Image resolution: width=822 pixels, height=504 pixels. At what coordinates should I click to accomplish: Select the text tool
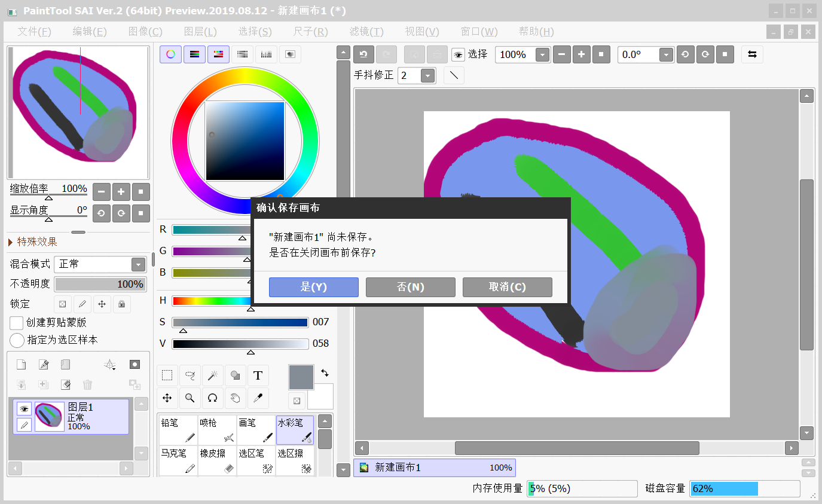click(258, 375)
